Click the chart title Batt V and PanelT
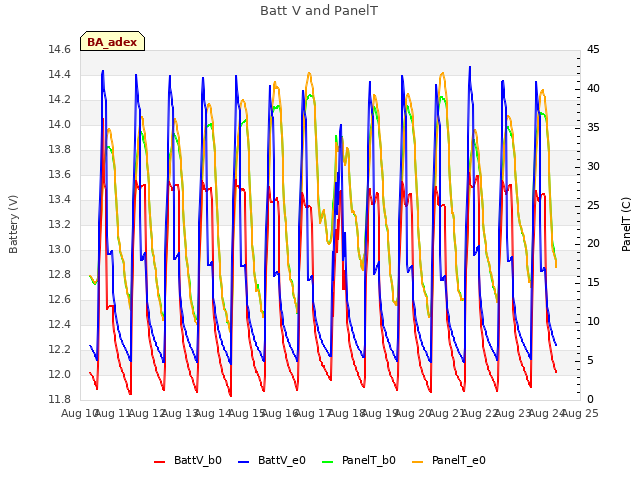Viewport: 640px width, 480px height. coord(319,11)
